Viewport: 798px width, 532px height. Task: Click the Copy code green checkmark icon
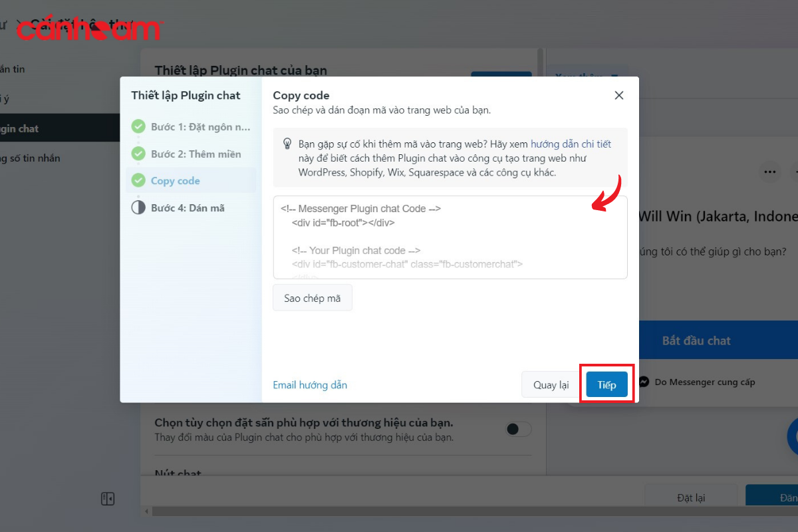tap(138, 180)
